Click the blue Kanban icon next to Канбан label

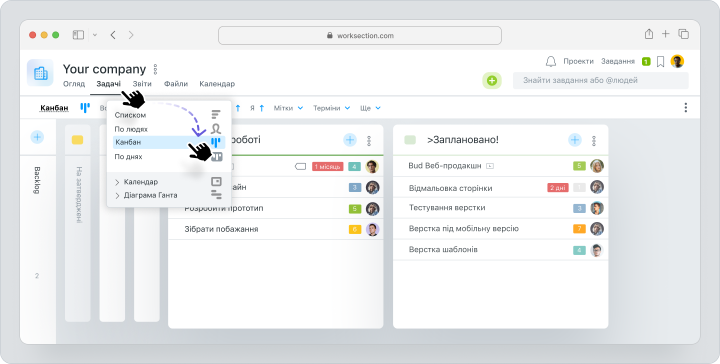click(85, 108)
